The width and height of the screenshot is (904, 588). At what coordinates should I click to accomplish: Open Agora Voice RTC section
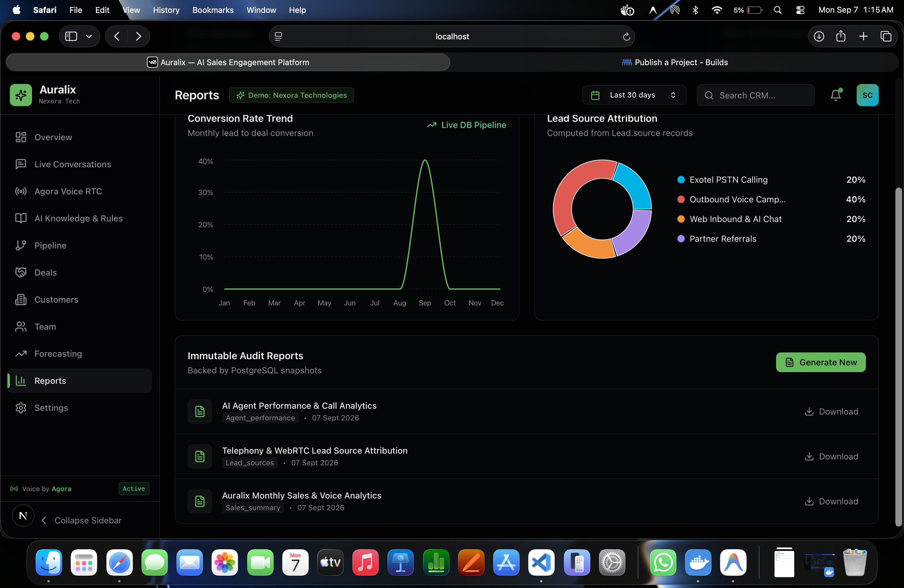point(79,191)
